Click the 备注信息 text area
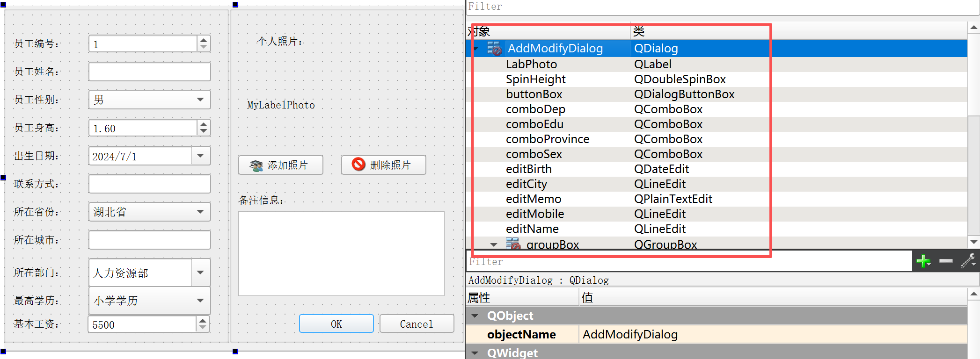This screenshot has height=359, width=980. (341, 253)
